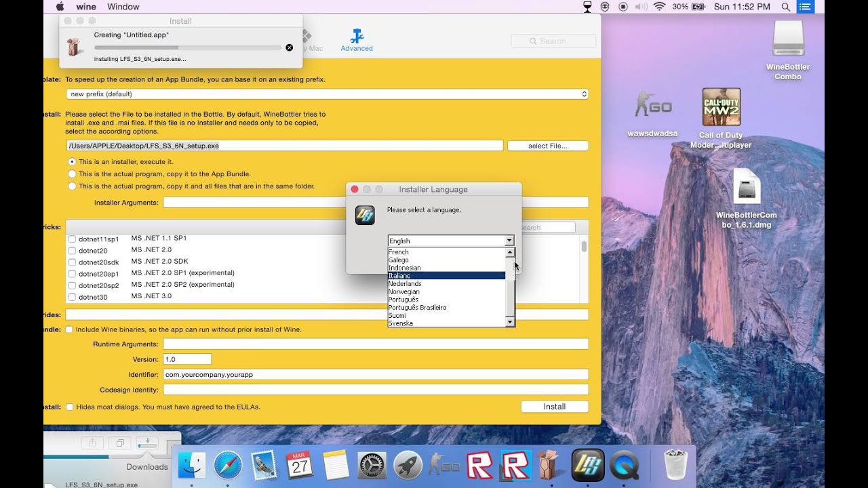Open System Preferences from the Dock
This screenshot has width=868, height=488.
click(372, 465)
